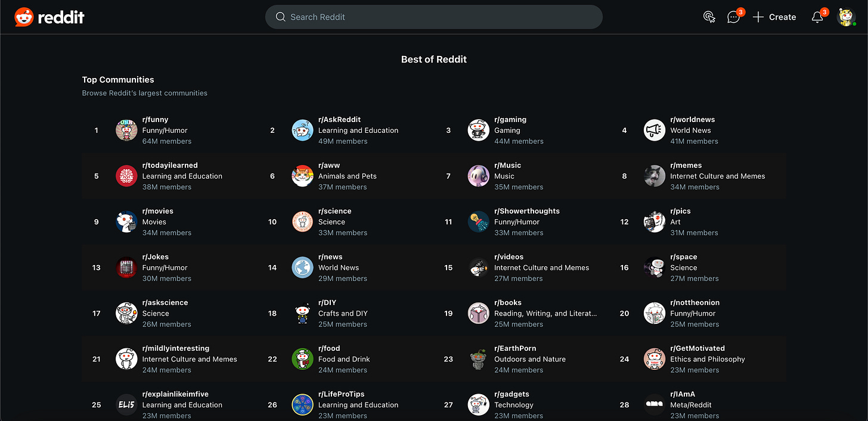Viewport: 868px width, 421px height.
Task: Click the r/videos community avatar
Action: [478, 267]
